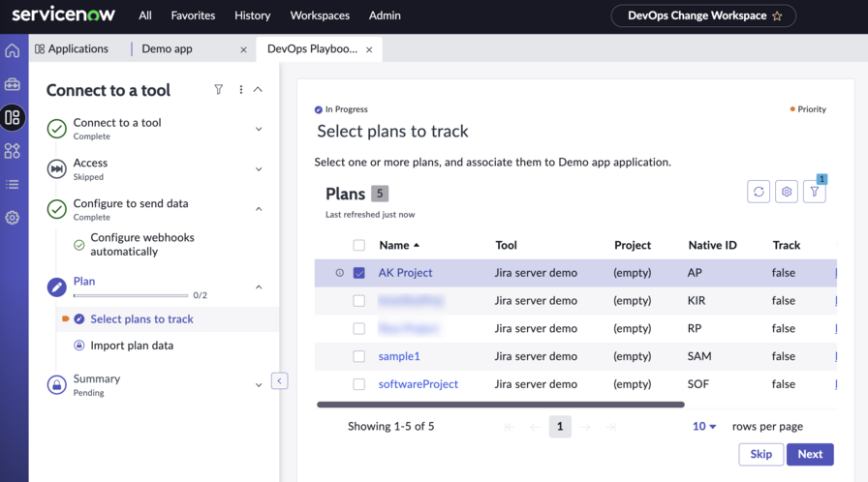Click the Track column header

point(786,245)
